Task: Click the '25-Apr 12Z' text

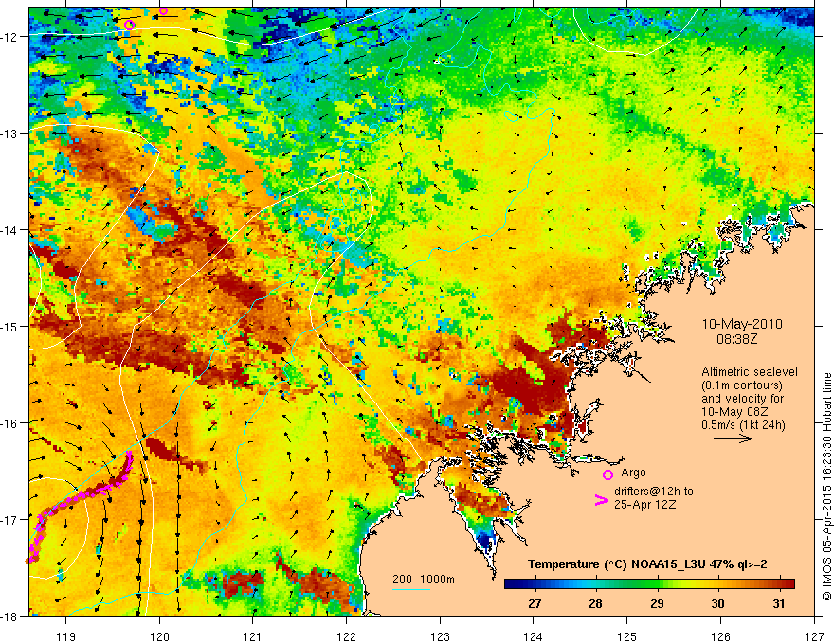Action: pyautogui.click(x=644, y=504)
